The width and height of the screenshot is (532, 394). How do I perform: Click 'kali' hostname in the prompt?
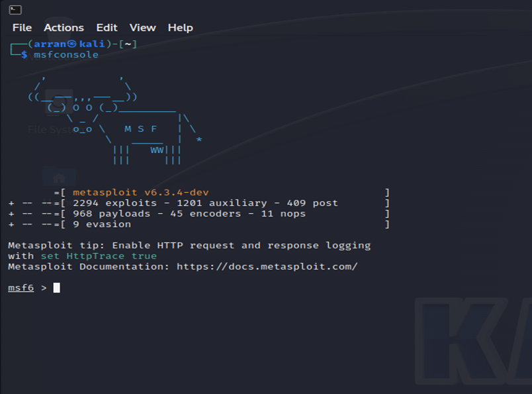pos(92,44)
